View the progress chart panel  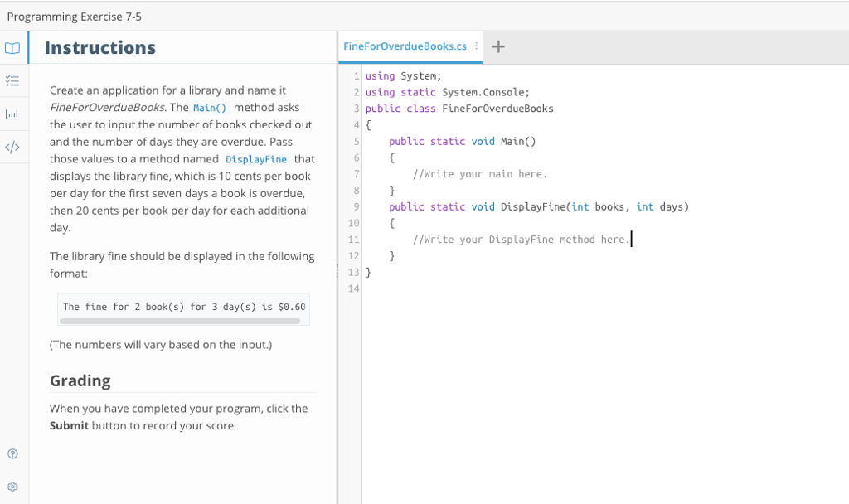[12, 114]
